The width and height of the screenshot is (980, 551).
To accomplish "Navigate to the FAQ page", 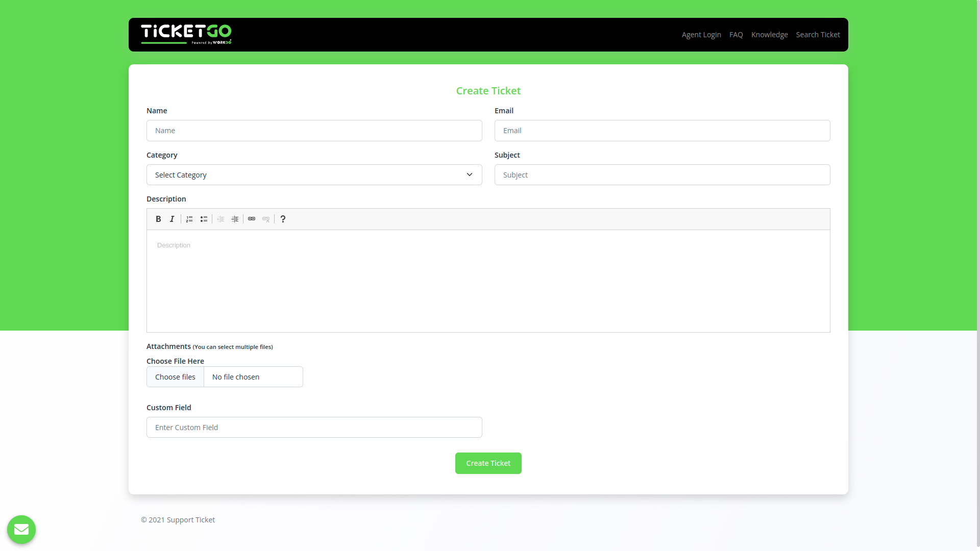I will click(736, 34).
